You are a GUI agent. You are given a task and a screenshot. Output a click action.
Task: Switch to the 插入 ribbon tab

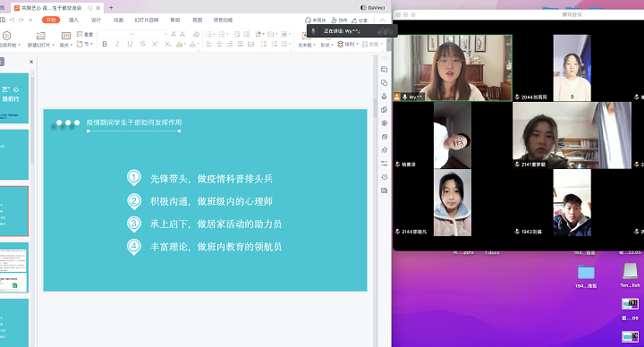(x=73, y=20)
